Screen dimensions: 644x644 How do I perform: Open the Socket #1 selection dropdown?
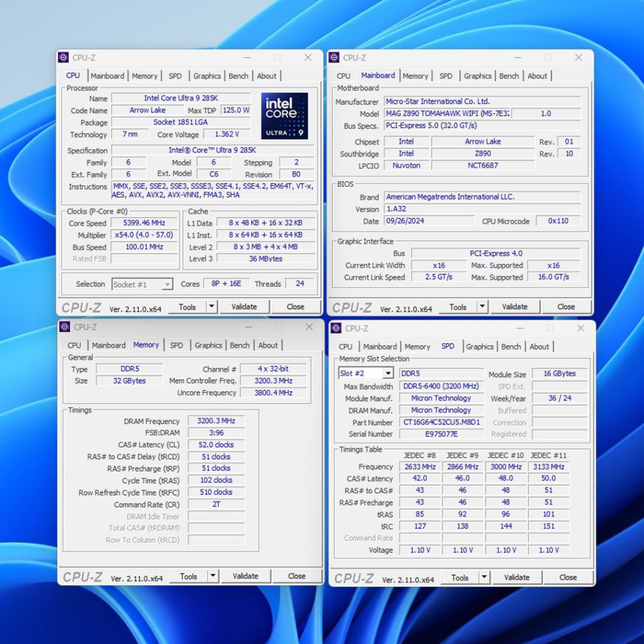point(167,284)
